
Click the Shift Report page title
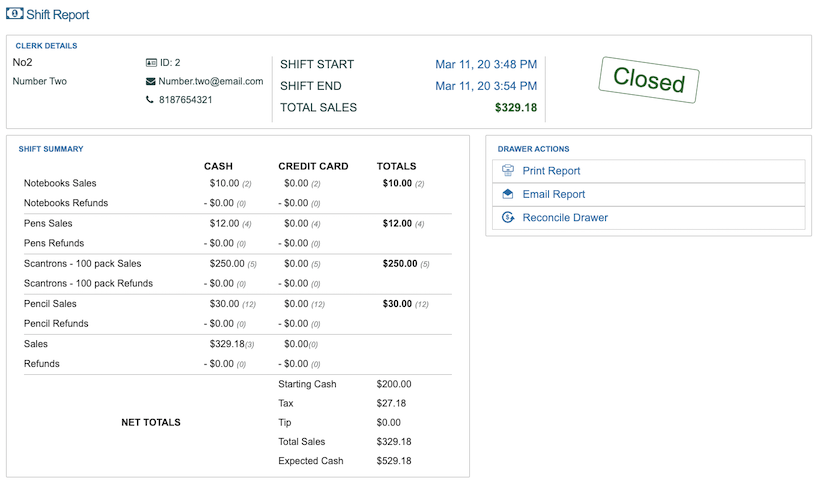click(x=57, y=15)
